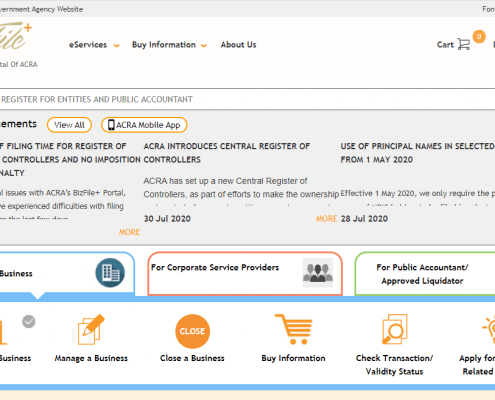
Task: Click the grey checkmark badge icon
Action: [x=29, y=322]
